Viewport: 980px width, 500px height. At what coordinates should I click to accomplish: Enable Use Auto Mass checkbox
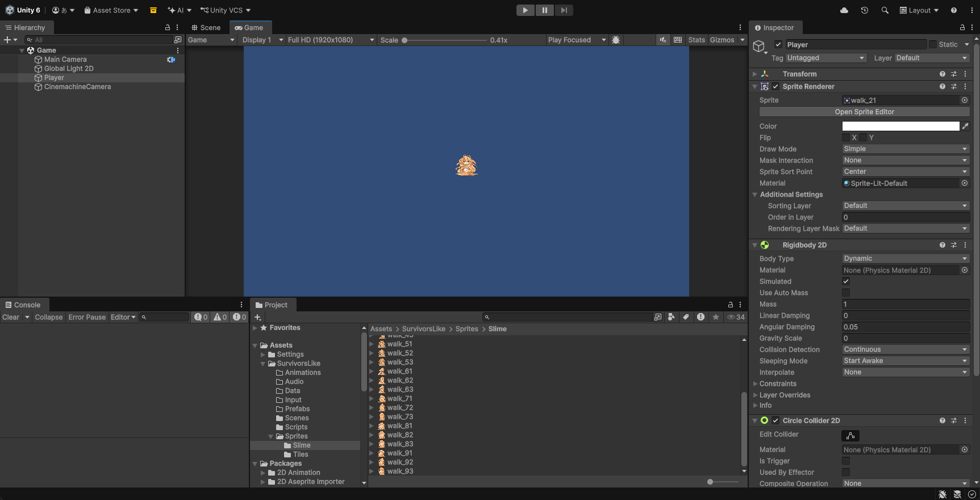point(846,293)
